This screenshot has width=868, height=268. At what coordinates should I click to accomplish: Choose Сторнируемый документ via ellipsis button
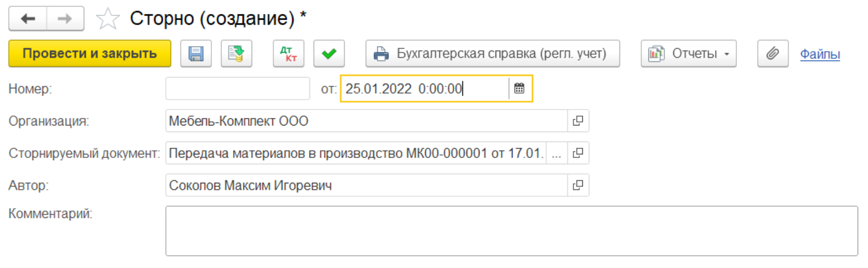click(x=556, y=153)
